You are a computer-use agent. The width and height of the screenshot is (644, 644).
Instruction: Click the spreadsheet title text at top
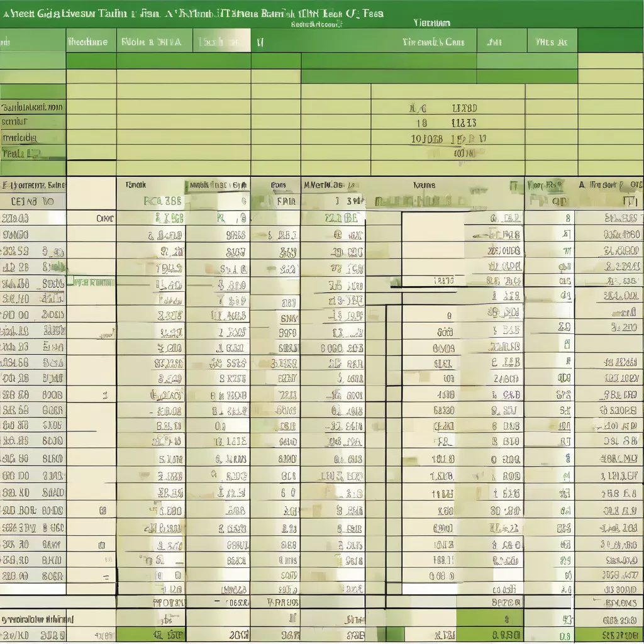click(x=192, y=13)
